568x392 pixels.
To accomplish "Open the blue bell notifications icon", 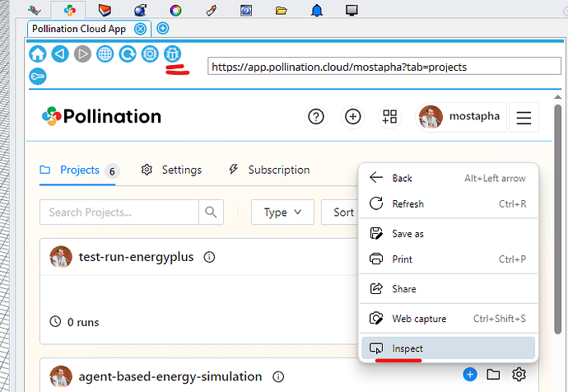I will tap(317, 10).
